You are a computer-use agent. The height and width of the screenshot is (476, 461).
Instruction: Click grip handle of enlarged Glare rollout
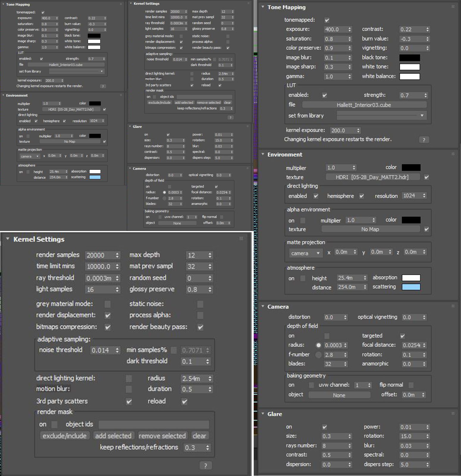point(453,414)
